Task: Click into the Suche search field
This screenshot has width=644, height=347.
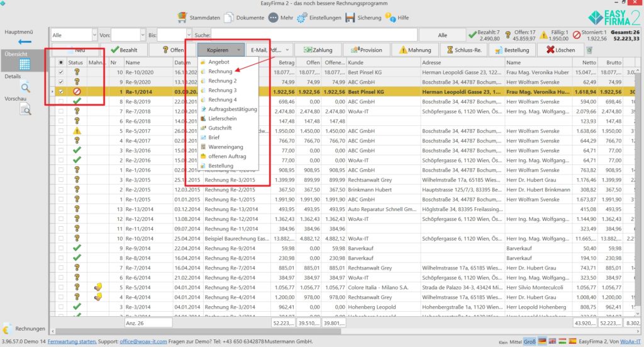Action: [314, 35]
